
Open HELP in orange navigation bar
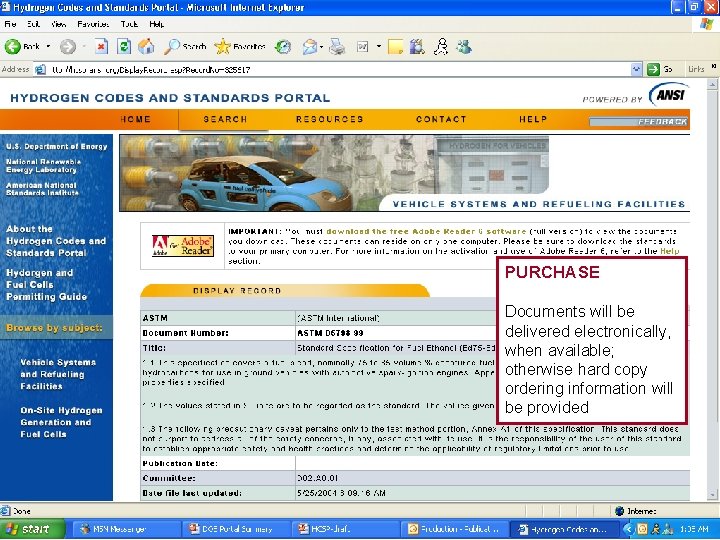pos(533,119)
